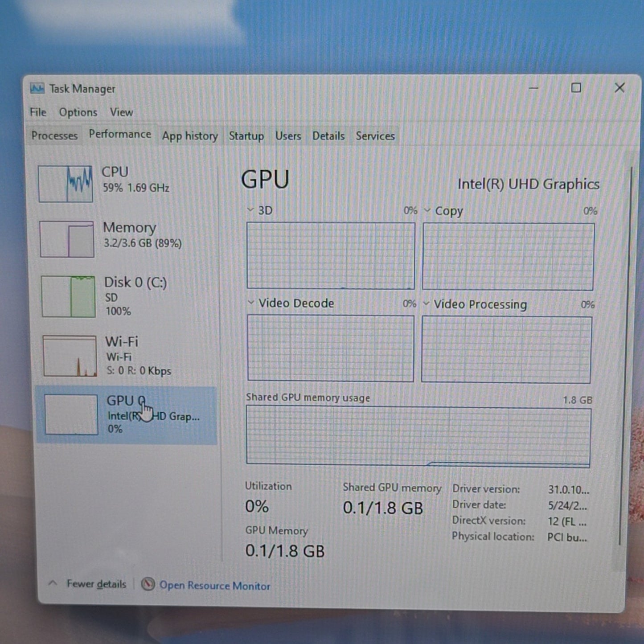The image size is (644, 644).
Task: Open the Video Decode engine dropdown
Action: (x=251, y=303)
